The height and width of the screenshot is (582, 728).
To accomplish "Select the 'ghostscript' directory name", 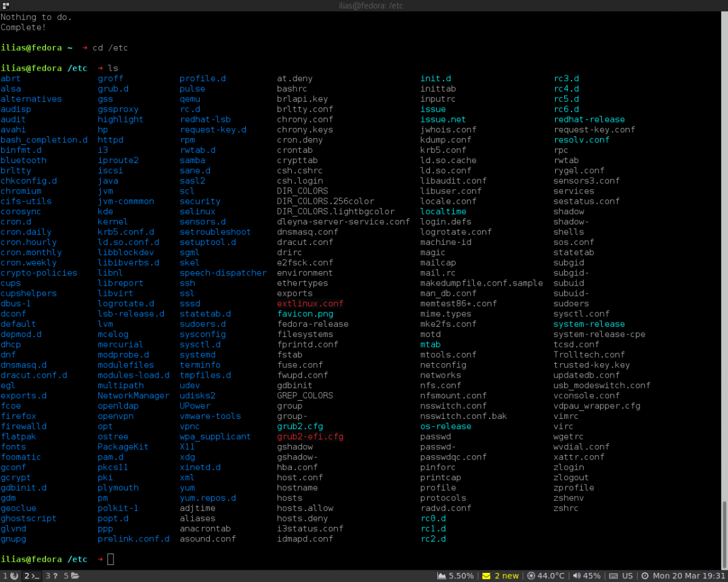I will coord(29,518).
